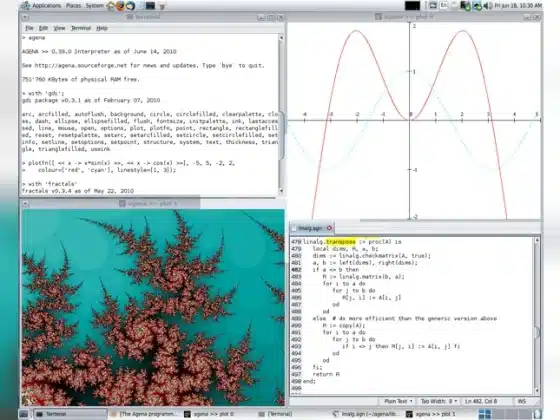560x420 pixels.
Task: Click the editor scrollbar down arrow
Action: point(537,391)
